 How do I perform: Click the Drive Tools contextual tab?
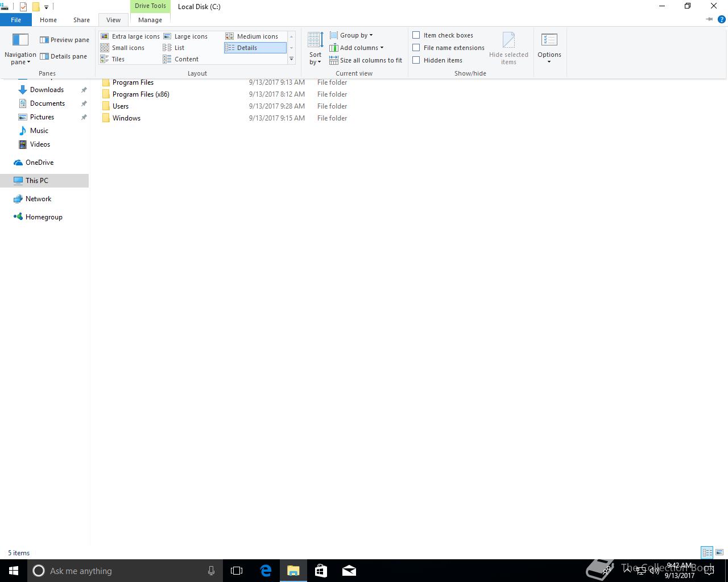coord(150,6)
